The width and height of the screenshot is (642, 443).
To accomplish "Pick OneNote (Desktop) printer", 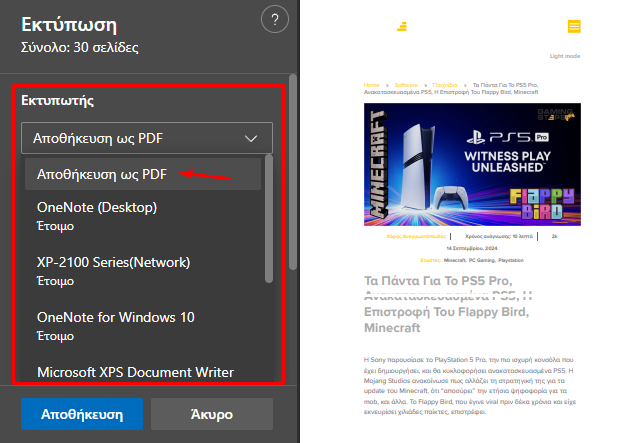I will 143,216.
